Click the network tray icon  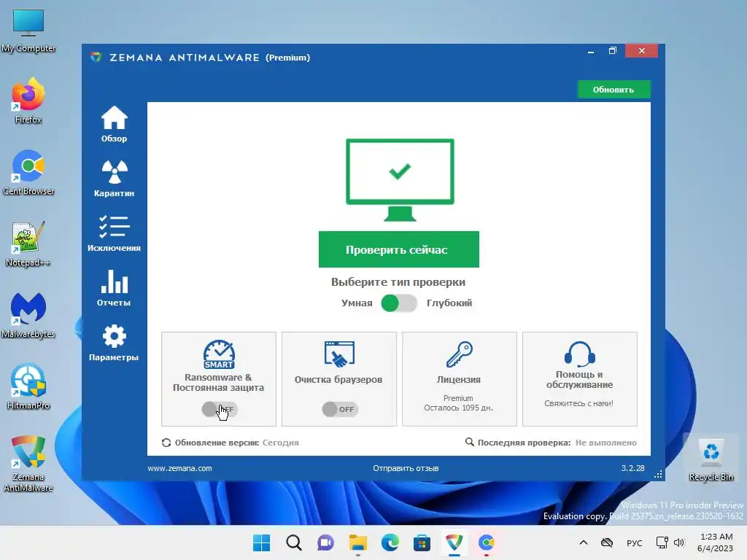click(x=662, y=542)
